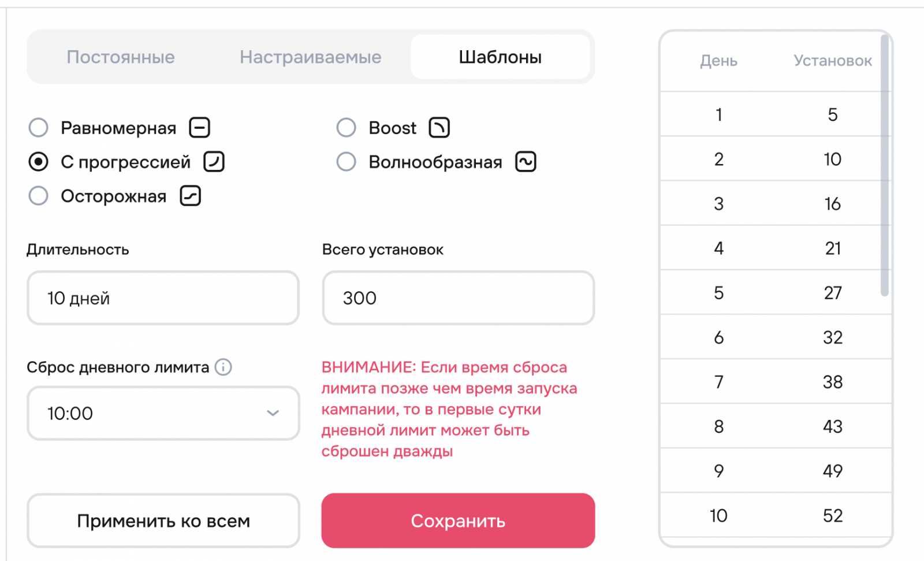Click the curve icon beside С прогрессией
Viewport: 924px width, 561px height.
tap(214, 162)
